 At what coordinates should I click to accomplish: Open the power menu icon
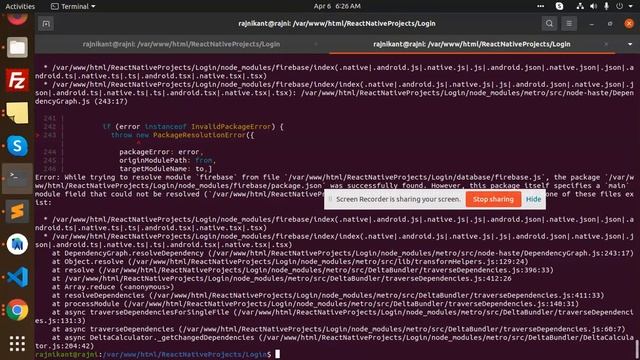coord(620,6)
